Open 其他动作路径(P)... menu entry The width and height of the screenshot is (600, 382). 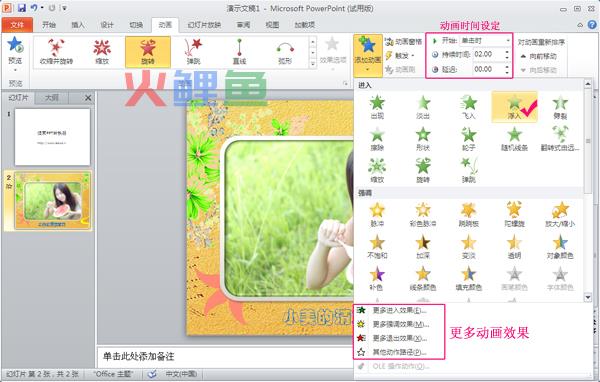click(x=399, y=352)
